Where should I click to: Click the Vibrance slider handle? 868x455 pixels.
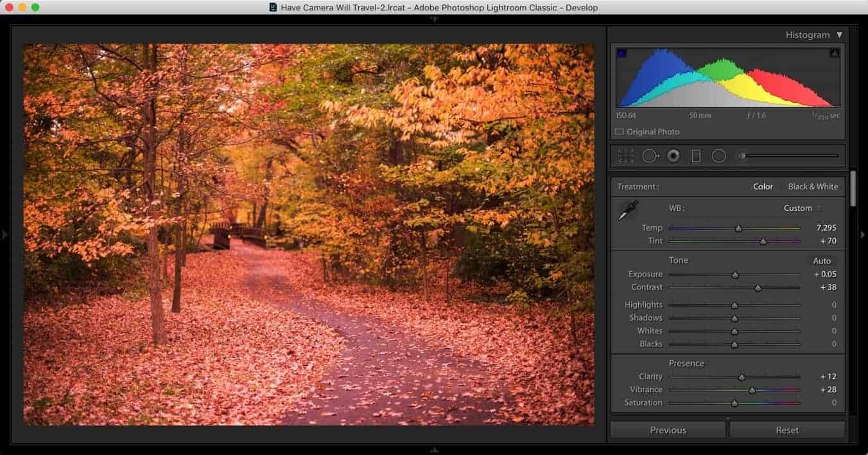tap(752, 390)
